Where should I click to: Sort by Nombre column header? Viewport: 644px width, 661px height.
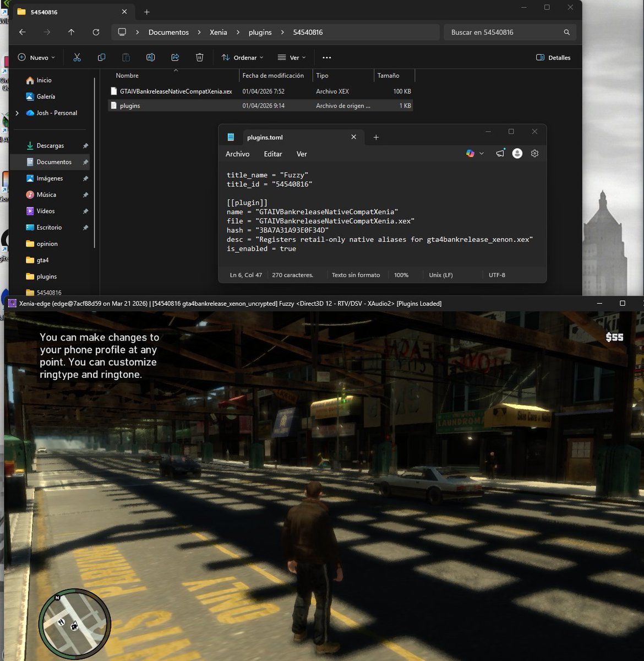point(174,75)
